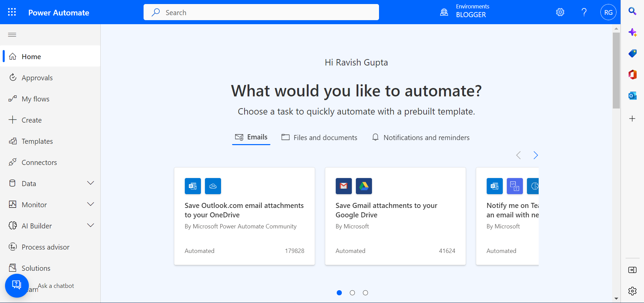Add a site with the sidebar plus icon
The height and width of the screenshot is (303, 644).
click(x=632, y=119)
